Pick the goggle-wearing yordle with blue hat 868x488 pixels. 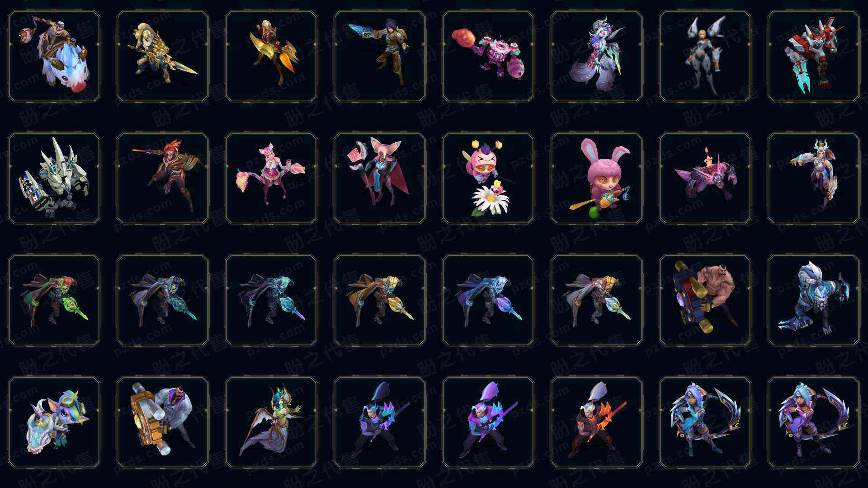pos(54,422)
